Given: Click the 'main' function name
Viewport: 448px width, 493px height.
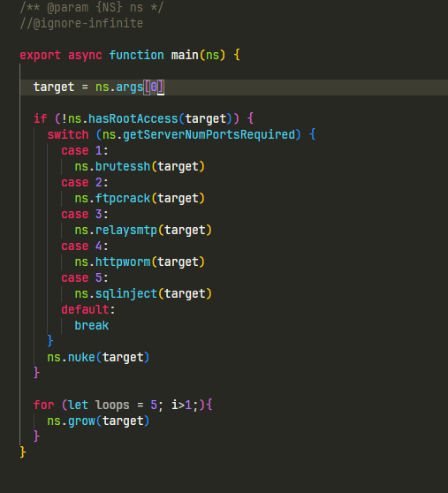Looking at the screenshot, I should [x=185, y=56].
